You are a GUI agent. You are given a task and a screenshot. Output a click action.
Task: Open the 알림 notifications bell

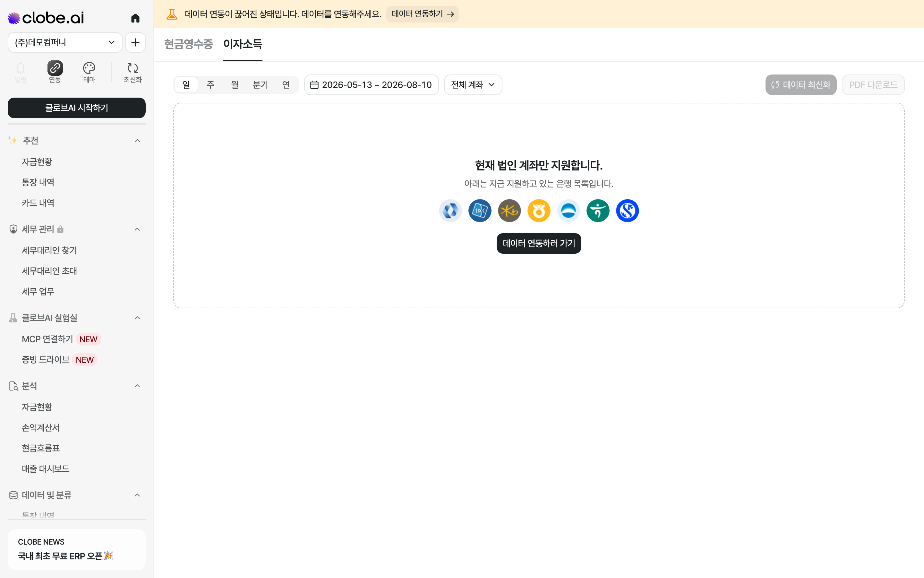click(21, 72)
